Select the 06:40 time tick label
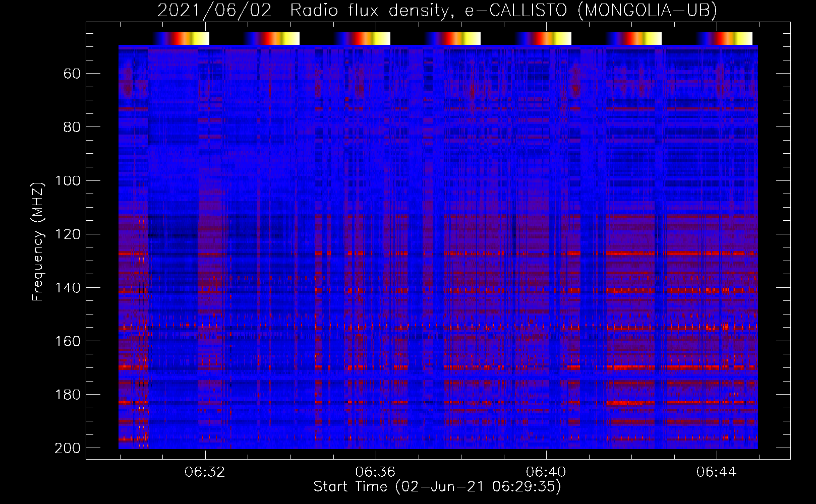This screenshot has width=816, height=504. [x=546, y=472]
